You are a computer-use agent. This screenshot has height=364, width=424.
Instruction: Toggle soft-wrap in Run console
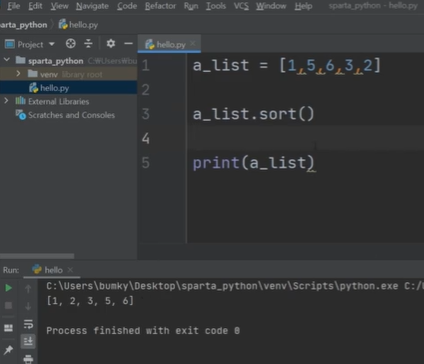[28, 324]
